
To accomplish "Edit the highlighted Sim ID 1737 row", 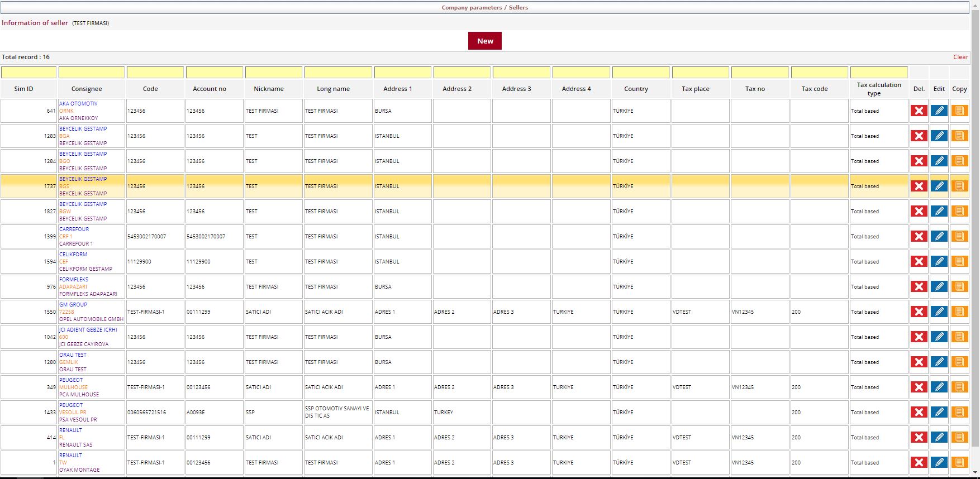I will click(x=939, y=186).
